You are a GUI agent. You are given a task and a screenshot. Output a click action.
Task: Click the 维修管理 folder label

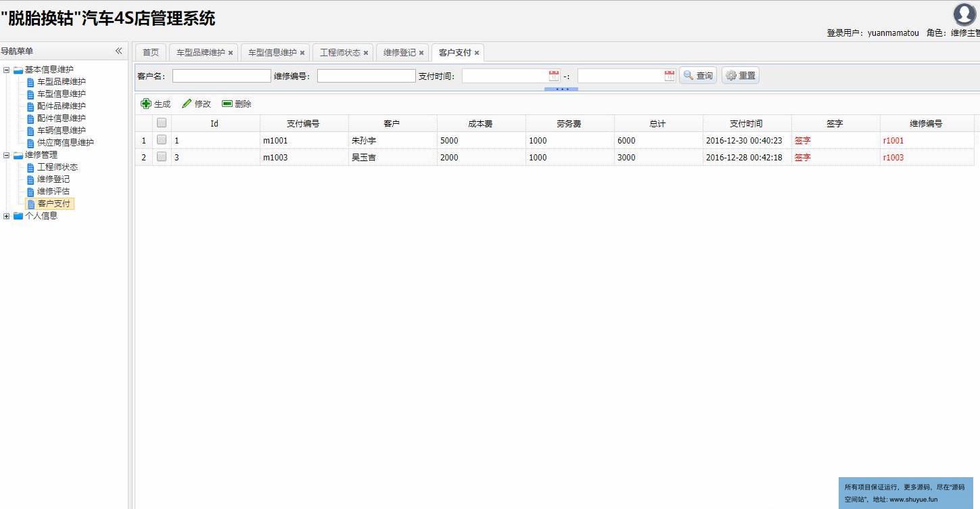point(41,155)
